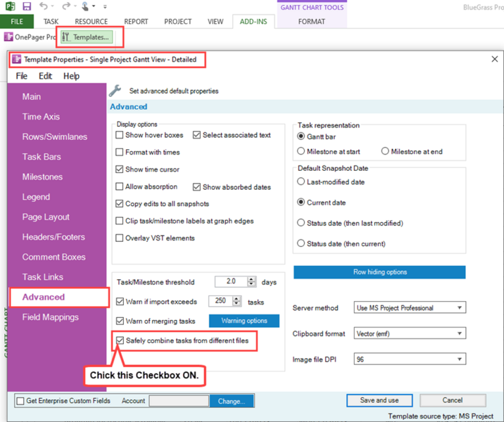The image size is (504, 422).
Task: Check the Get Enterprise Custom Fields box
Action: 20,401
